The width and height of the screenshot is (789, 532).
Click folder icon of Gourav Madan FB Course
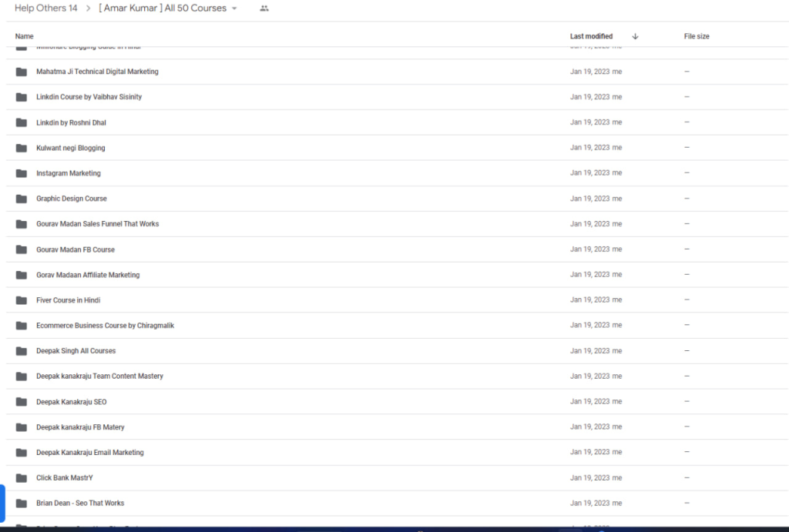pos(21,249)
